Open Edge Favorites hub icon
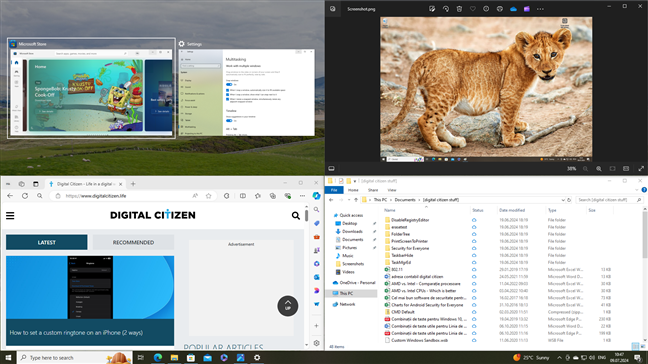 coord(258,196)
